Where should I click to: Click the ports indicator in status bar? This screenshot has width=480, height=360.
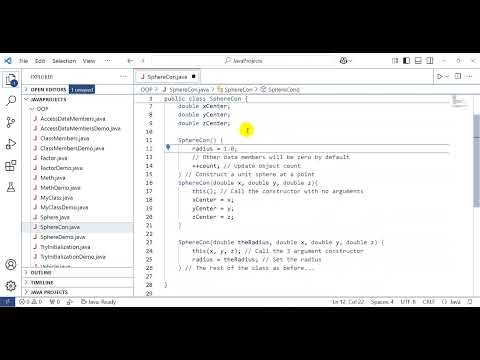pyautogui.click(x=55, y=302)
